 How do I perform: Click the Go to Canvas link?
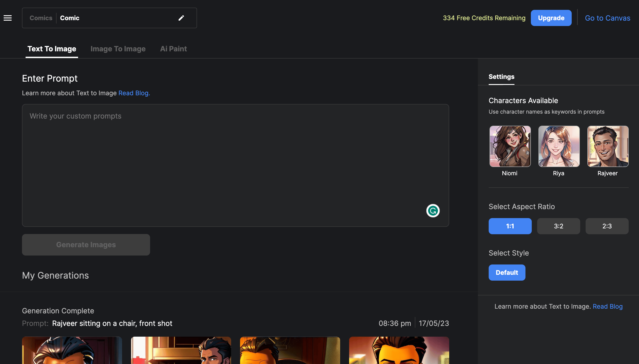[607, 18]
